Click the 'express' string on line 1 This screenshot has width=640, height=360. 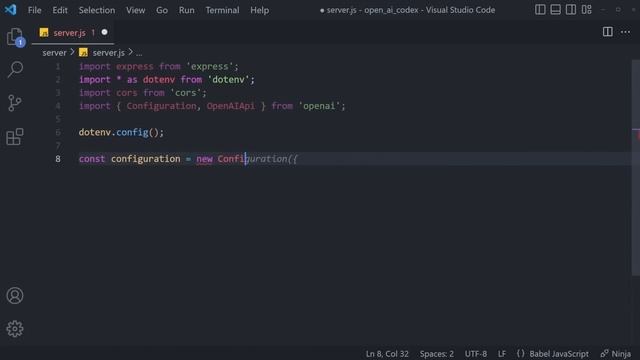210,66
